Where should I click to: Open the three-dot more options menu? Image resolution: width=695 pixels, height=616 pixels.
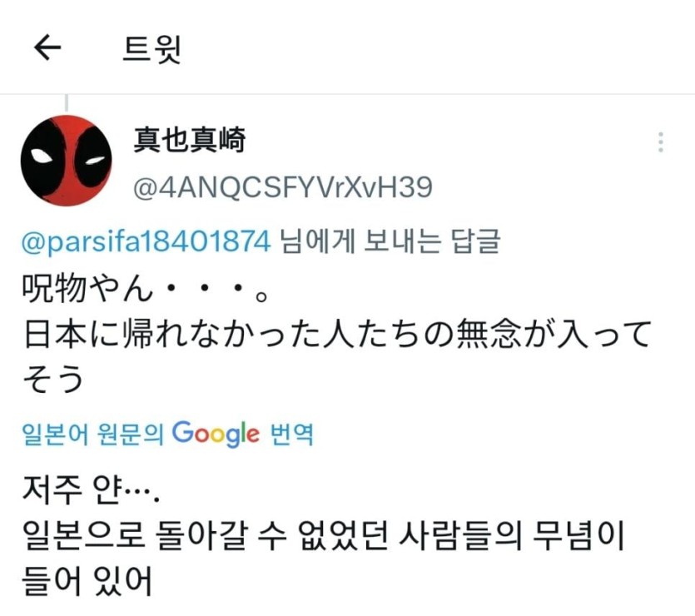pyautogui.click(x=660, y=142)
